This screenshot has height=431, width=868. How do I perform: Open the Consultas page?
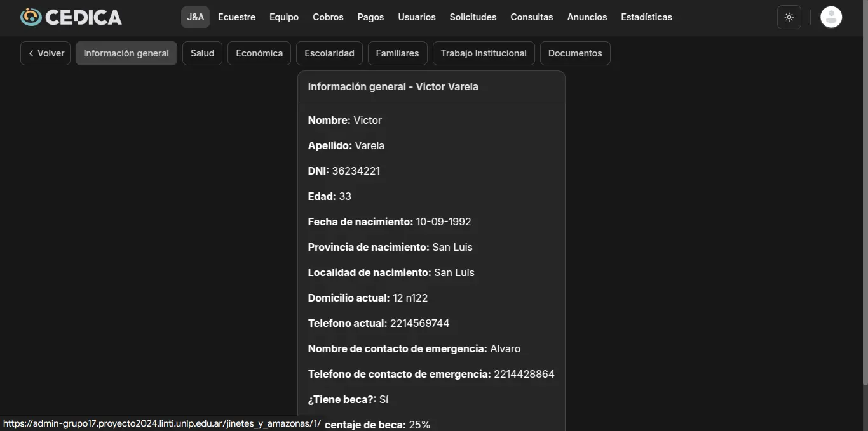coord(532,17)
